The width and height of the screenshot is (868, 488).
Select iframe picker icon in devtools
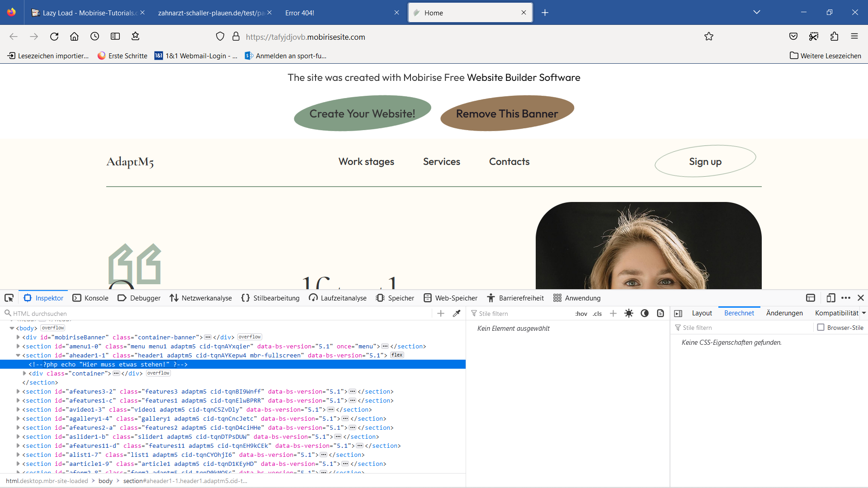811,298
